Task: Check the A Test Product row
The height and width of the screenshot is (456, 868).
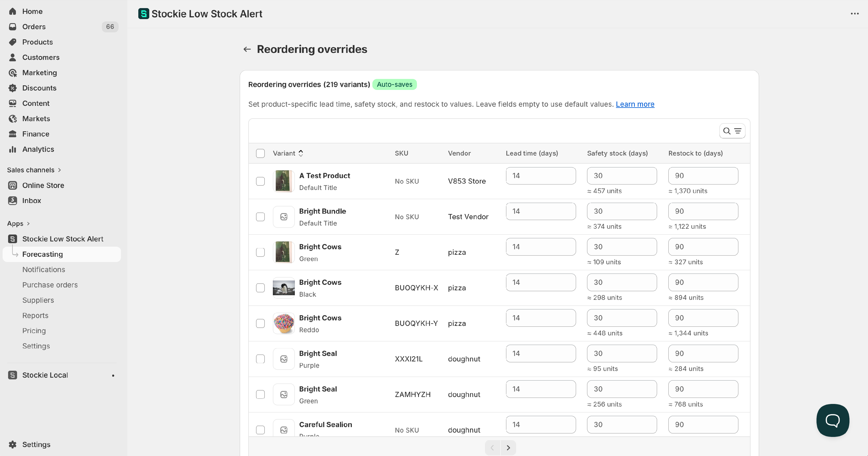Action: 260,181
